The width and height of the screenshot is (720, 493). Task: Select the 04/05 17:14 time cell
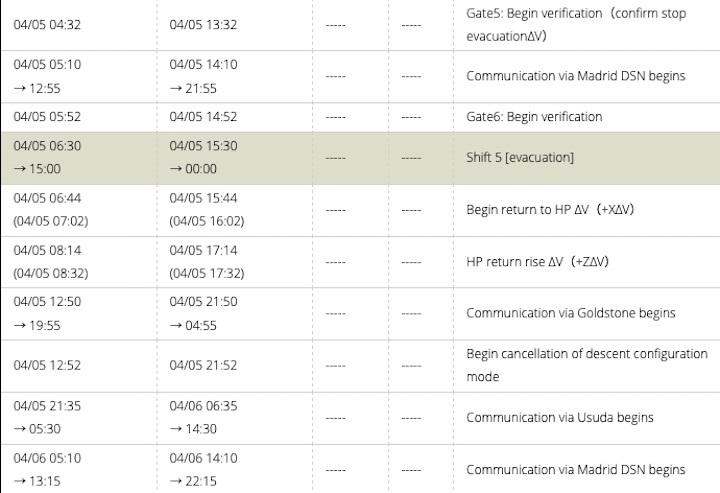click(x=203, y=251)
